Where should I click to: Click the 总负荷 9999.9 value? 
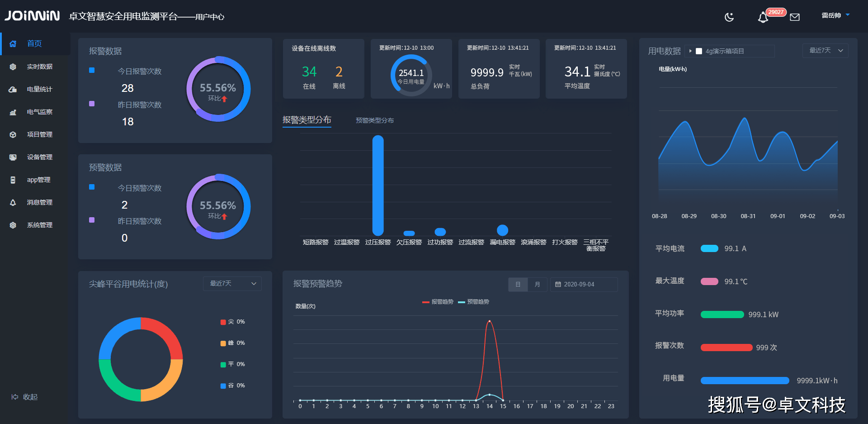(487, 72)
